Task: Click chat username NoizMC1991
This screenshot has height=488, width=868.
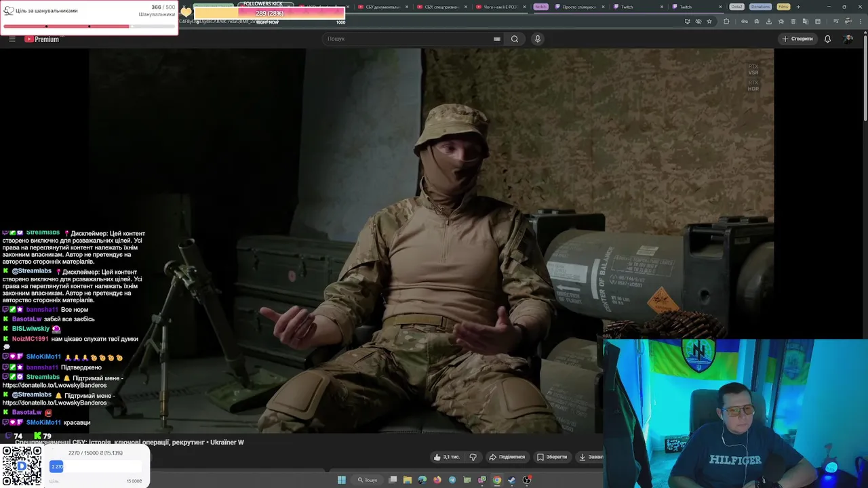Action: 30,339
